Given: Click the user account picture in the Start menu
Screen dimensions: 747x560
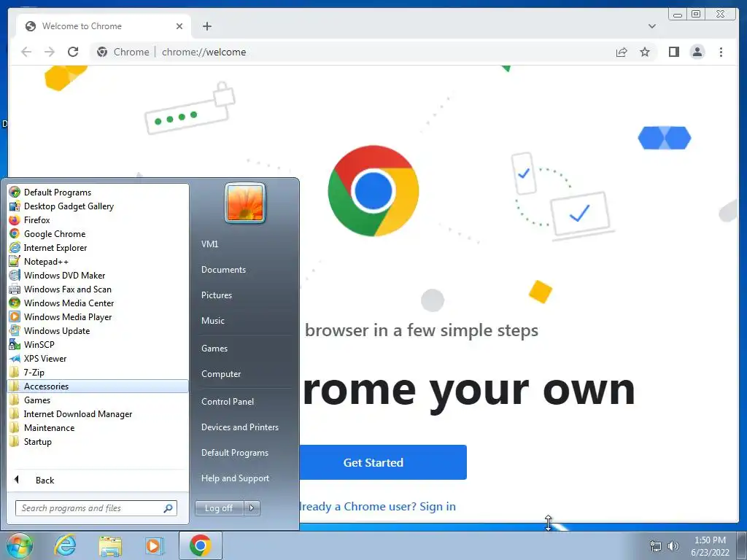Looking at the screenshot, I should coord(245,203).
